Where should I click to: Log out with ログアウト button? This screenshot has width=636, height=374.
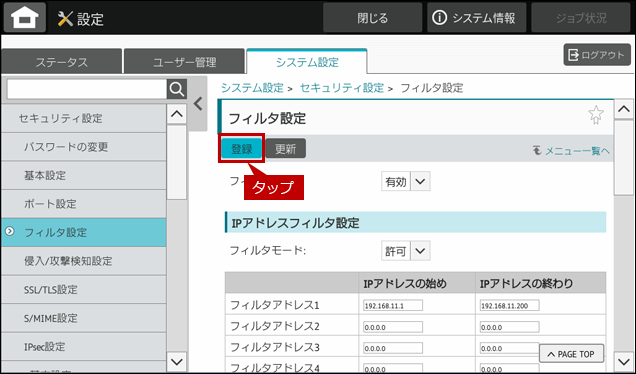click(597, 55)
